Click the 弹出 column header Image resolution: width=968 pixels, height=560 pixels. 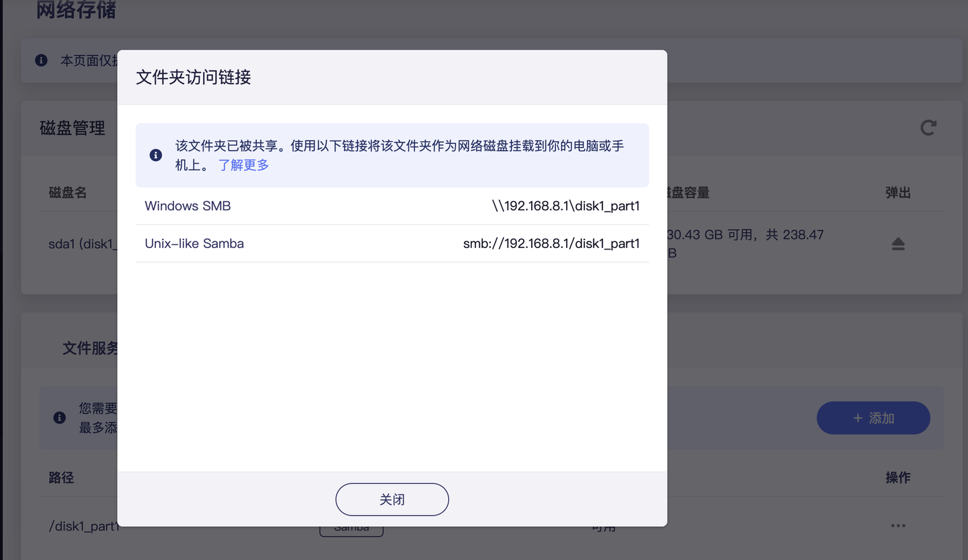[x=898, y=193]
